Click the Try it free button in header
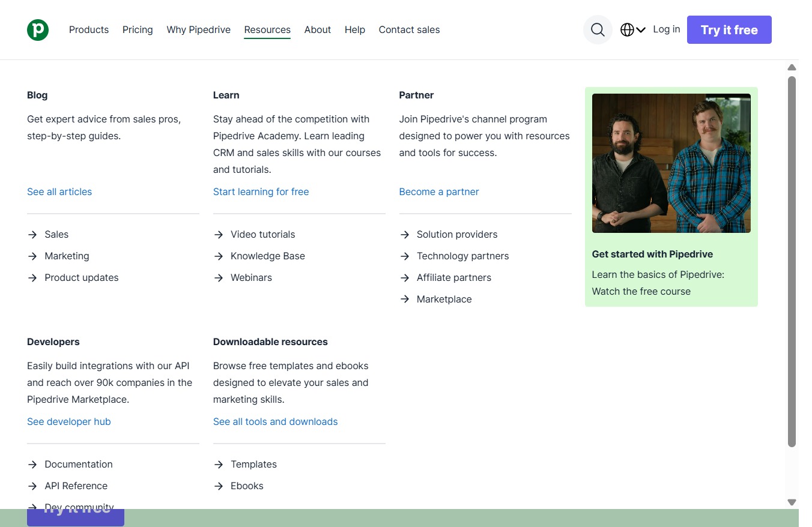The width and height of the screenshot is (812, 527). [729, 30]
